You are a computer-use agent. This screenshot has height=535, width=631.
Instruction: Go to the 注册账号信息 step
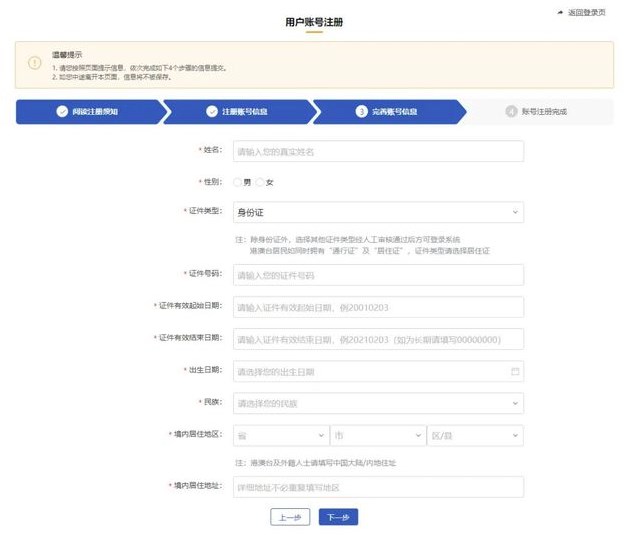[240, 112]
